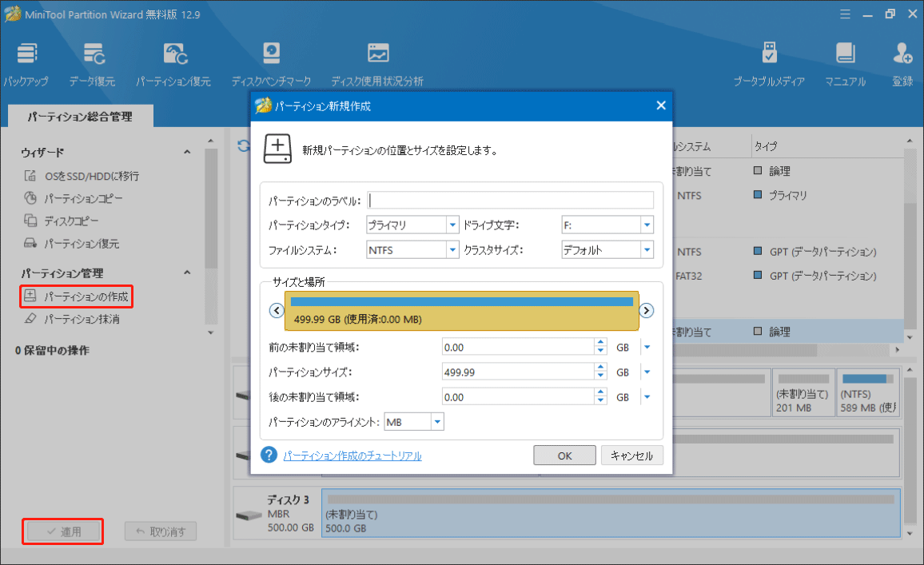The height and width of the screenshot is (565, 924).
Task: Select the NTFS GPT (データパーティション) row
Action: (x=787, y=252)
